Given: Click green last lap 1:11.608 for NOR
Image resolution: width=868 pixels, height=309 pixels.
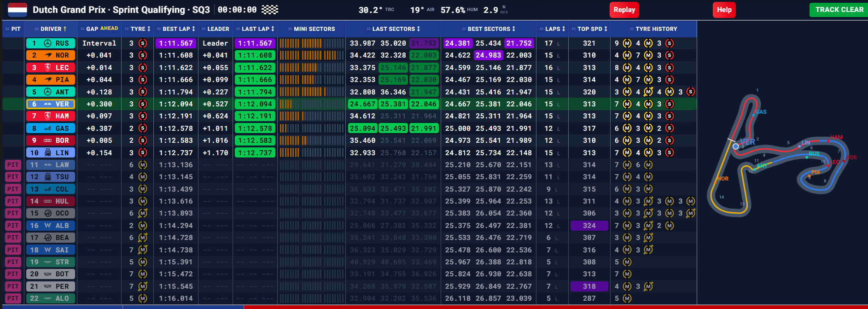Looking at the screenshot, I should [255, 55].
